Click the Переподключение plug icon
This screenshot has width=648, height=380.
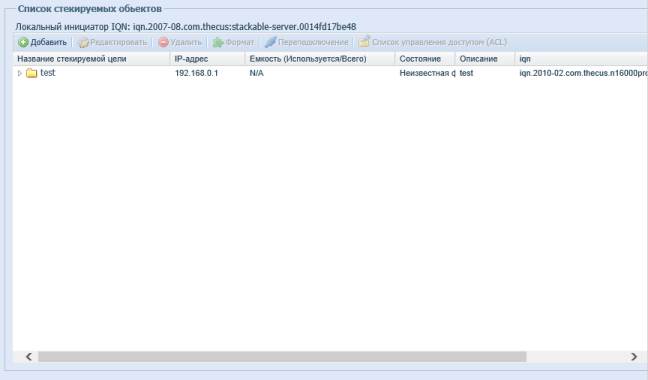[270, 42]
